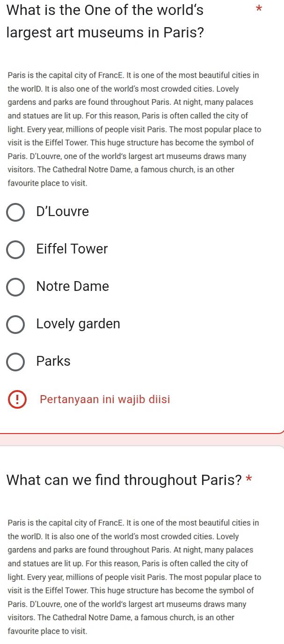Click the Paris passage under the second question

134,577
